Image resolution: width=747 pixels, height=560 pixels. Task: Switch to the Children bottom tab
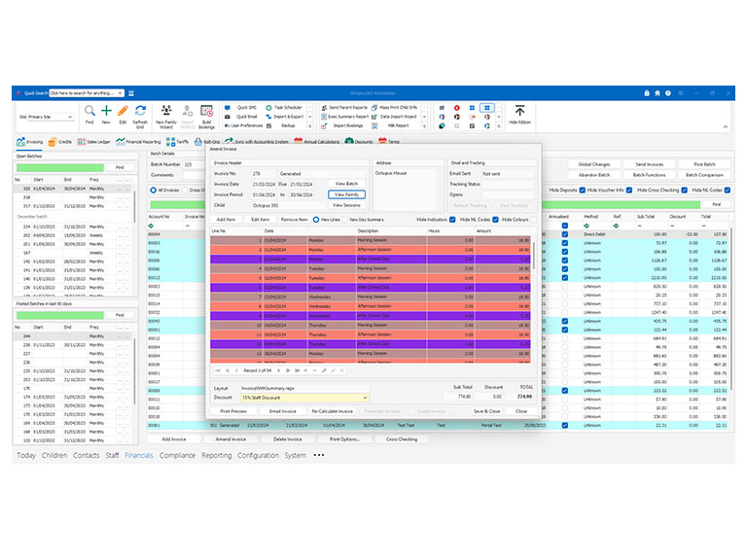pos(54,455)
